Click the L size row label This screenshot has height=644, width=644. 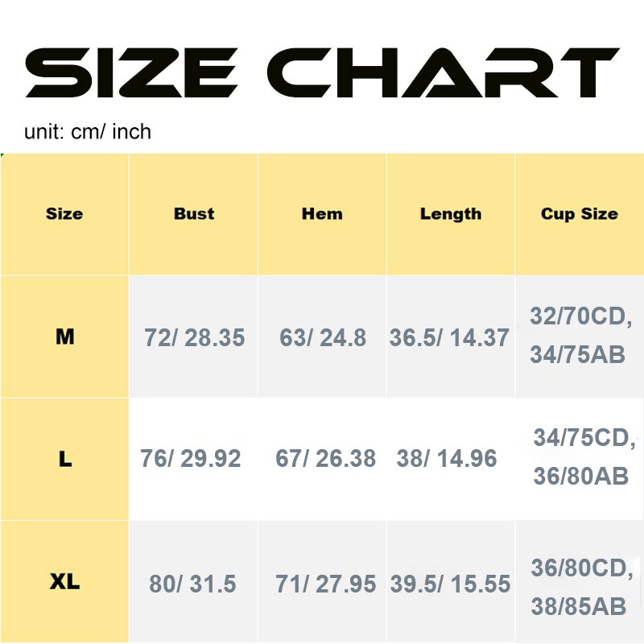pyautogui.click(x=64, y=459)
